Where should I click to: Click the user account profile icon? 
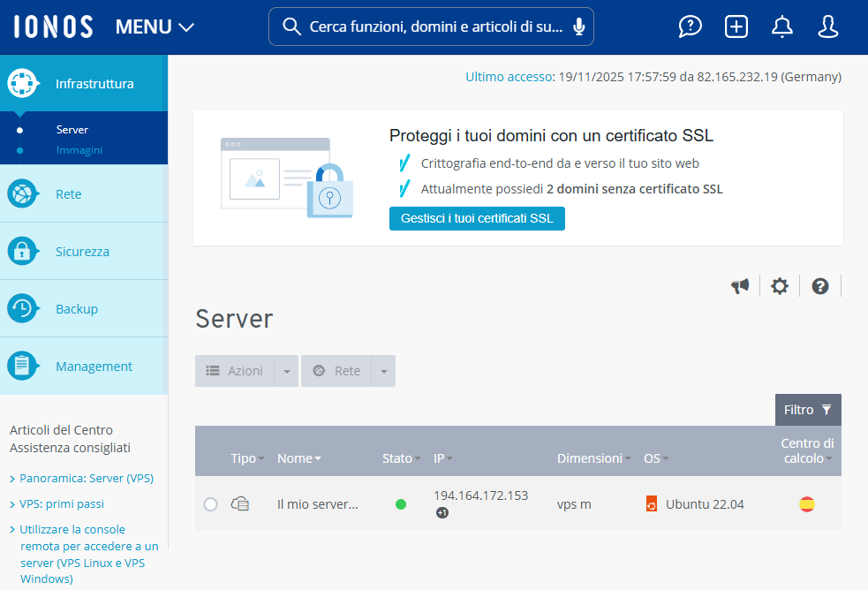(827, 26)
